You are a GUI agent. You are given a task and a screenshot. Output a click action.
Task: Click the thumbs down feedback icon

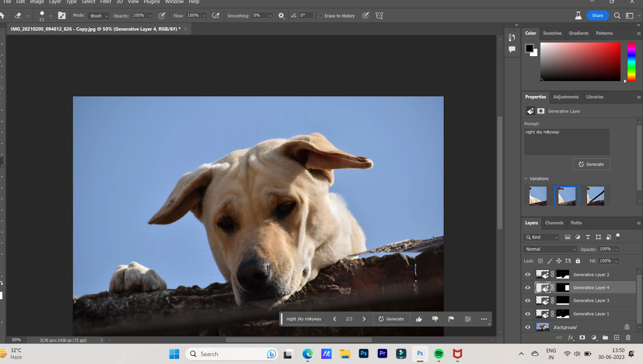click(x=435, y=319)
